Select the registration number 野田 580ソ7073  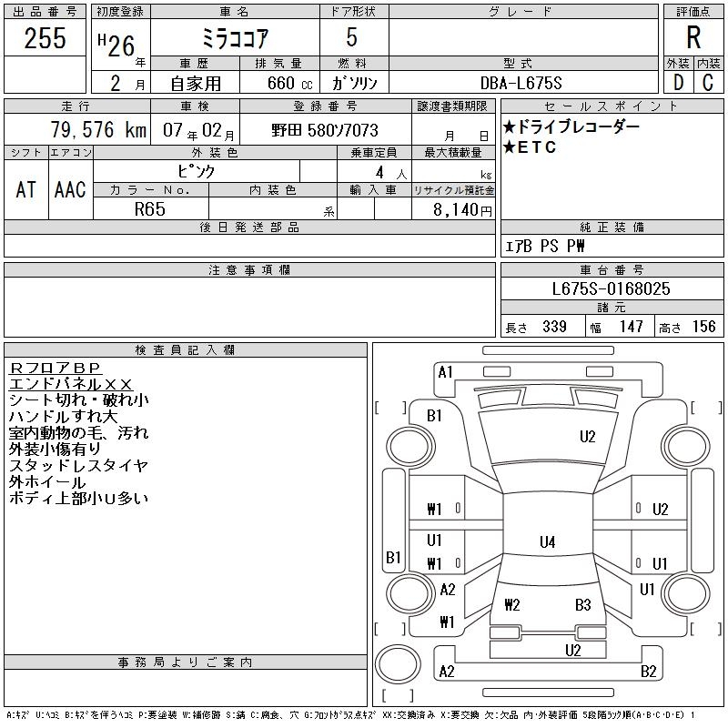(x=325, y=130)
